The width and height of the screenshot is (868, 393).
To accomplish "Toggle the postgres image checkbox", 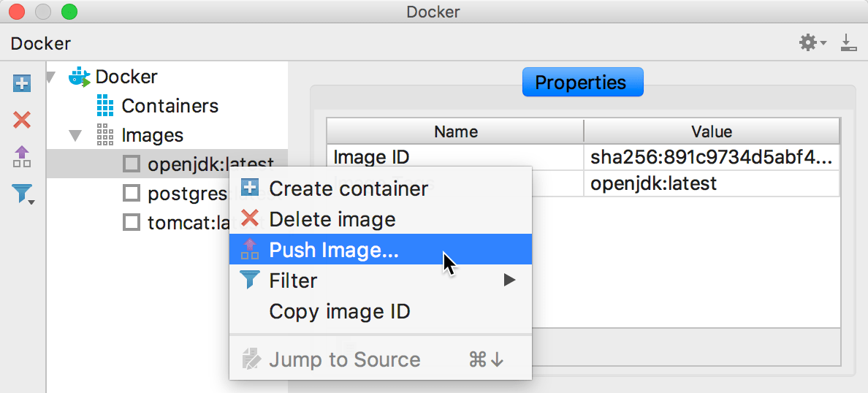I will click(132, 194).
